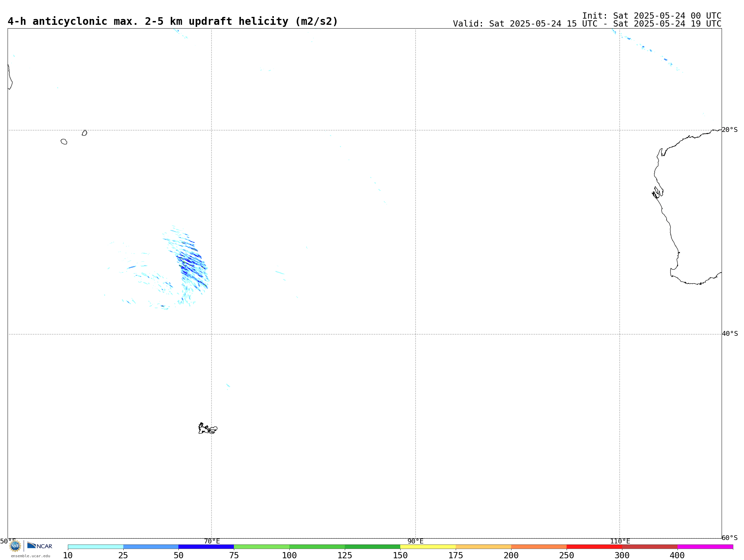This screenshot has height=560, width=744.
Task: Click the light blue 25-50 color swatch
Action: pyautogui.click(x=151, y=547)
